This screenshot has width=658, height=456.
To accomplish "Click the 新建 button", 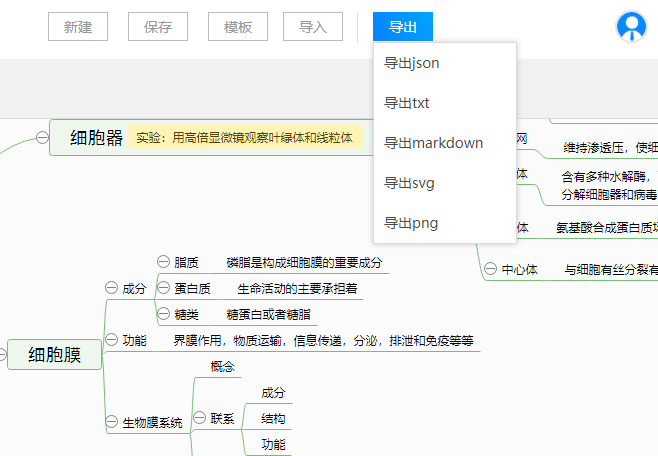I will [x=78, y=27].
